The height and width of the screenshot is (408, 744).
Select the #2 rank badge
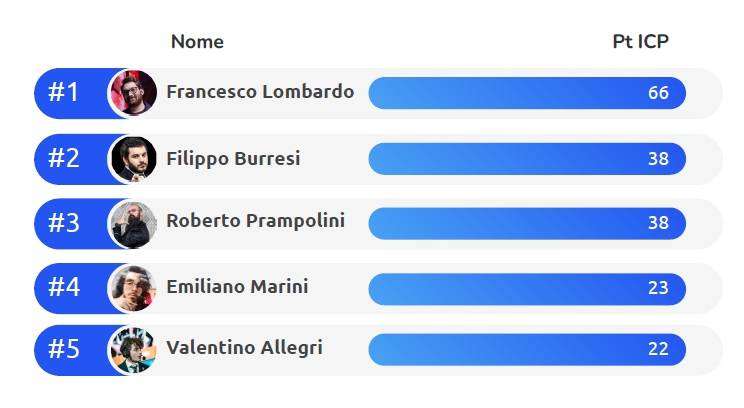pos(64,158)
